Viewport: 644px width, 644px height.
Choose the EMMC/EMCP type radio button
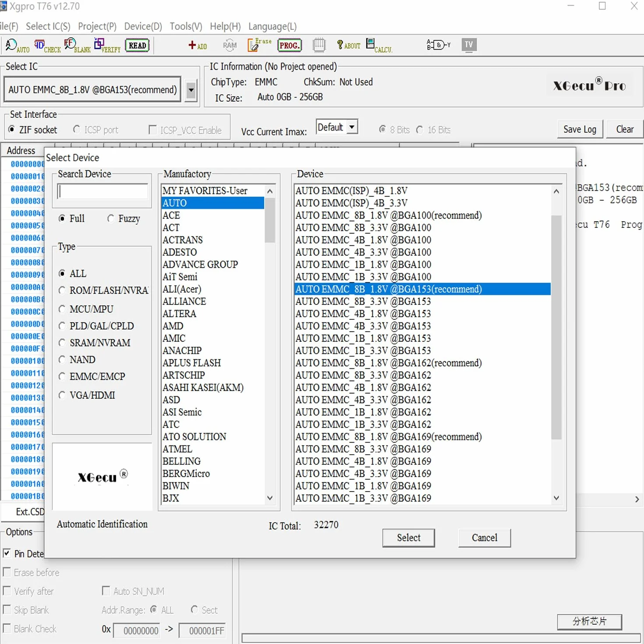click(x=62, y=376)
